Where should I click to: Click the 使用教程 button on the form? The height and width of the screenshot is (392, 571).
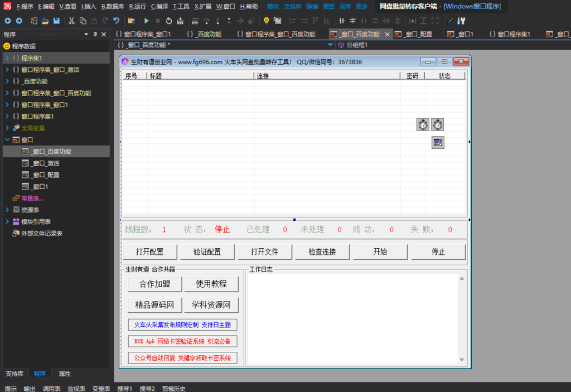211,284
